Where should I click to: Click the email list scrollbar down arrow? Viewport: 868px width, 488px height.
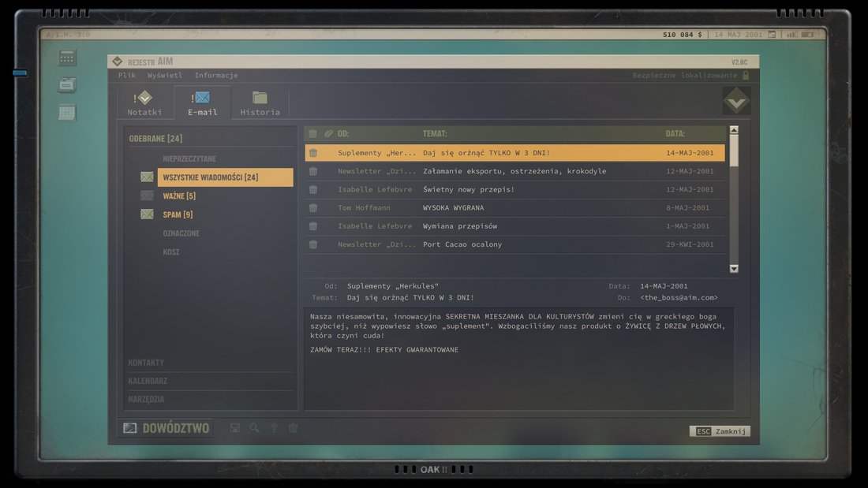click(734, 269)
